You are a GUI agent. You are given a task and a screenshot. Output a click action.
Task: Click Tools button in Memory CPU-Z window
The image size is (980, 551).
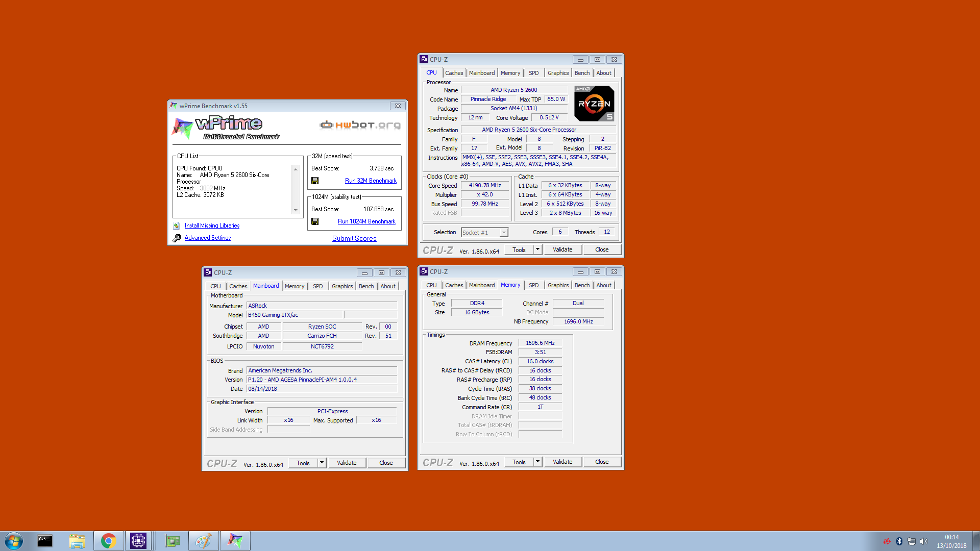tap(519, 462)
